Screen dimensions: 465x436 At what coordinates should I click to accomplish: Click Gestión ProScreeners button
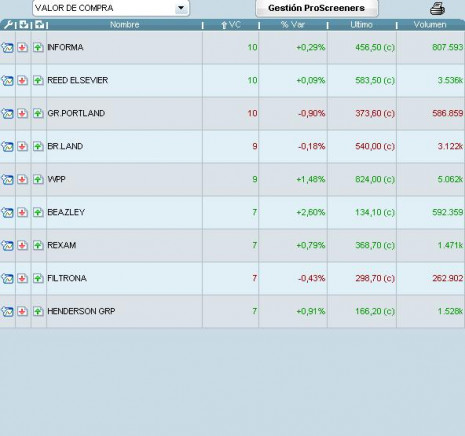(317, 8)
